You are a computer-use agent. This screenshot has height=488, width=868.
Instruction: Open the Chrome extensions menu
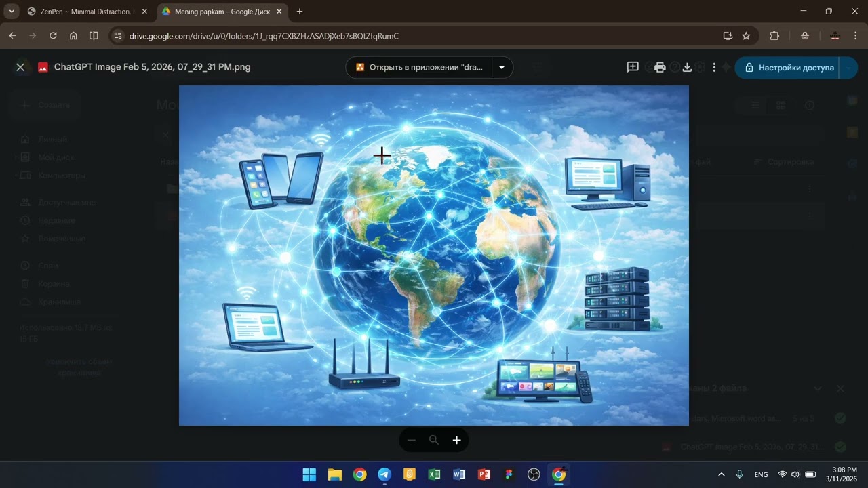point(774,35)
